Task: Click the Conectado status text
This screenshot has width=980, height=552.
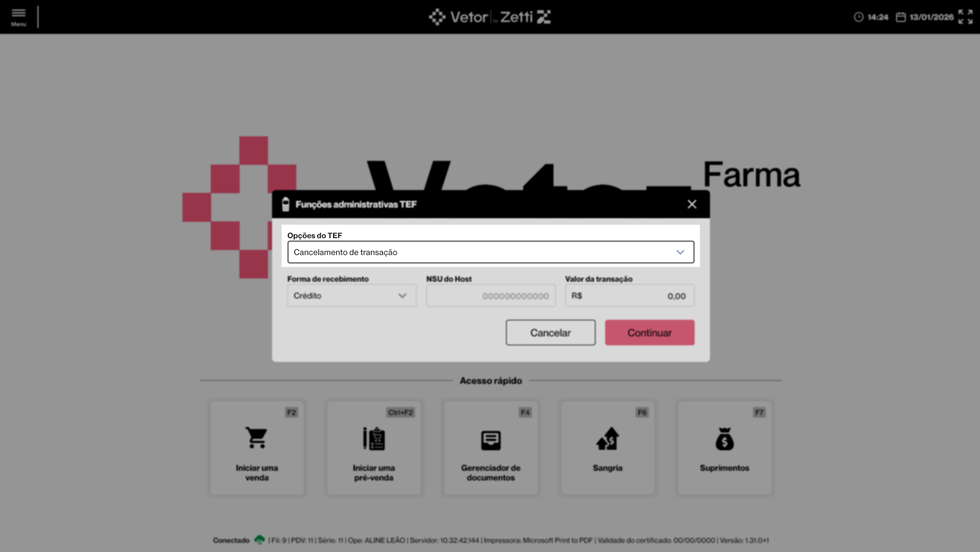Action: click(231, 540)
